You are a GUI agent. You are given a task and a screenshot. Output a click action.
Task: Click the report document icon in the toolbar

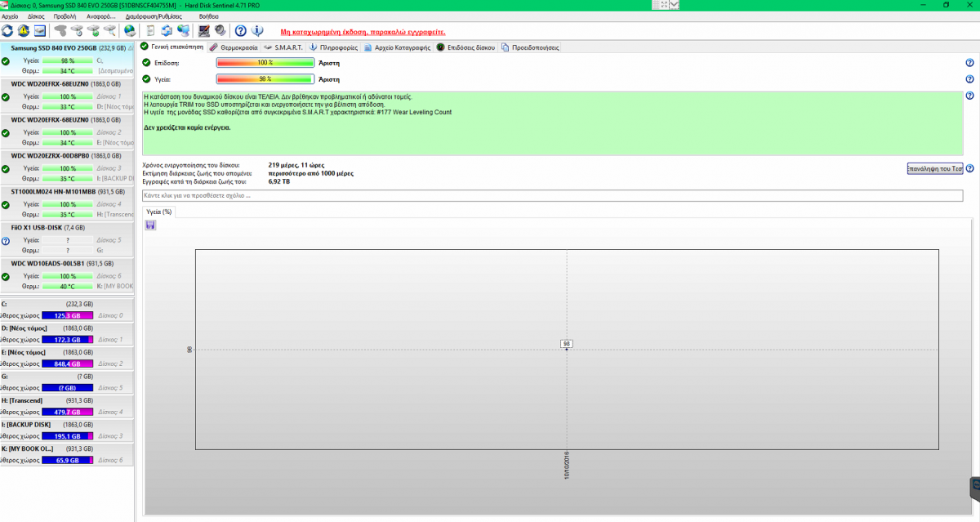tap(151, 31)
